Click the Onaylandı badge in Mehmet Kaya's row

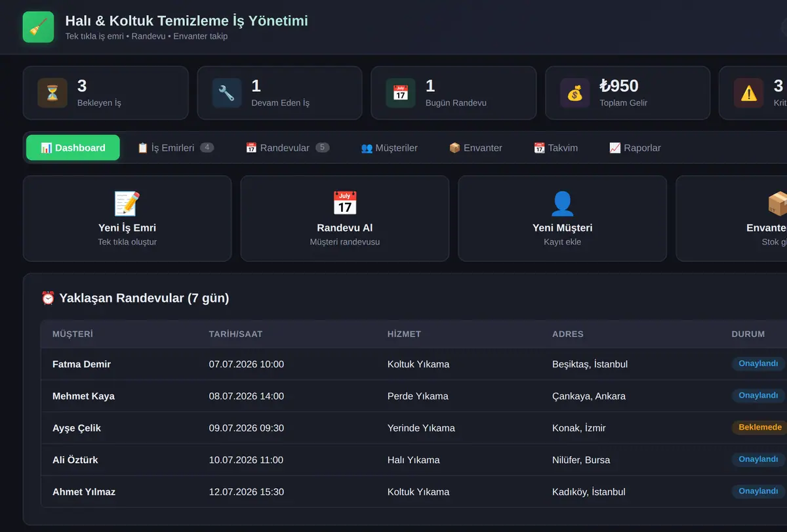(x=758, y=396)
